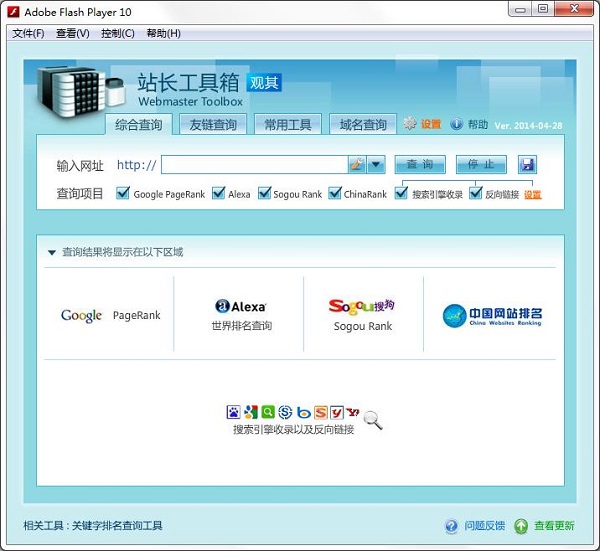The width and height of the screenshot is (600, 551).
Task: Click the 停止 button
Action: [481, 165]
